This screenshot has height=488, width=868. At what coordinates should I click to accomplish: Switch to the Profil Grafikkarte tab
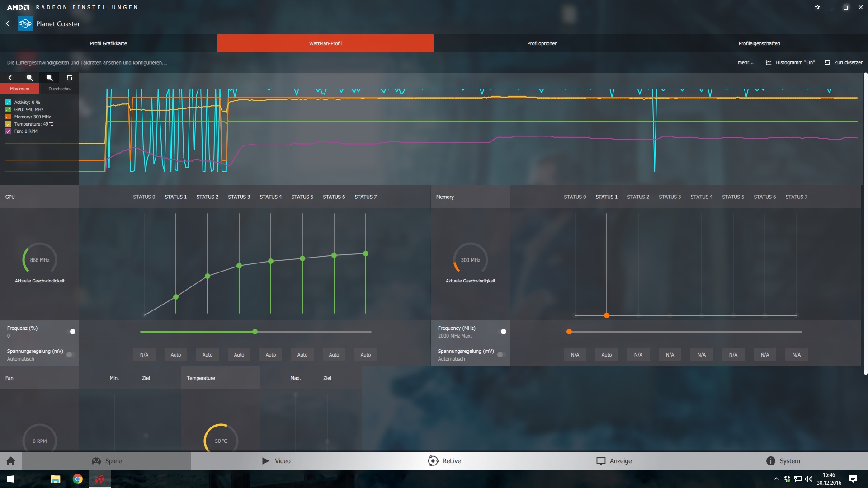point(108,43)
